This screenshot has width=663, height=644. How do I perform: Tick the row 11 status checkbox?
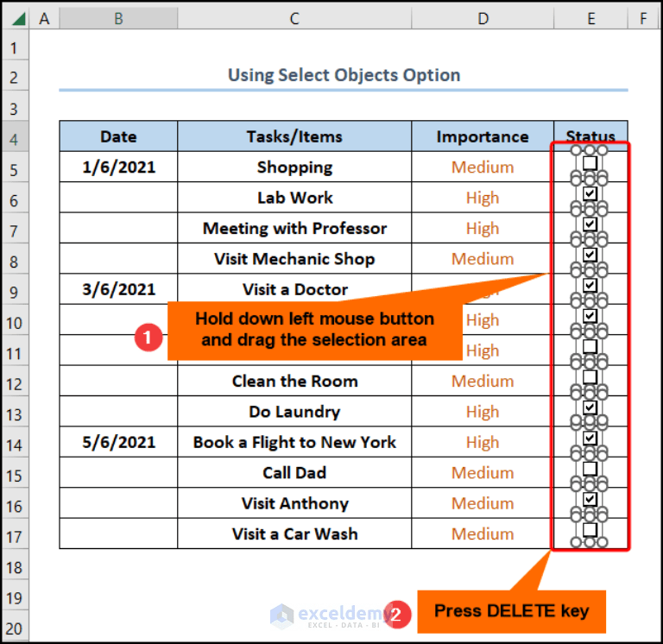point(590,346)
